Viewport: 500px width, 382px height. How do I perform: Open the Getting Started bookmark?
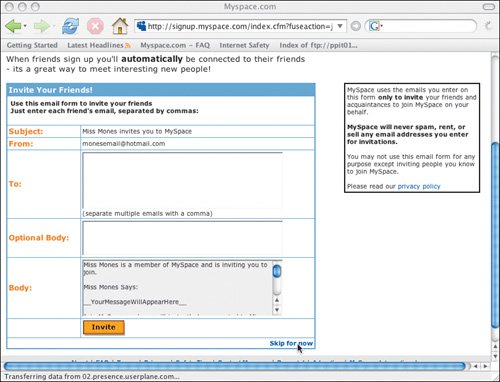pyautogui.click(x=32, y=45)
